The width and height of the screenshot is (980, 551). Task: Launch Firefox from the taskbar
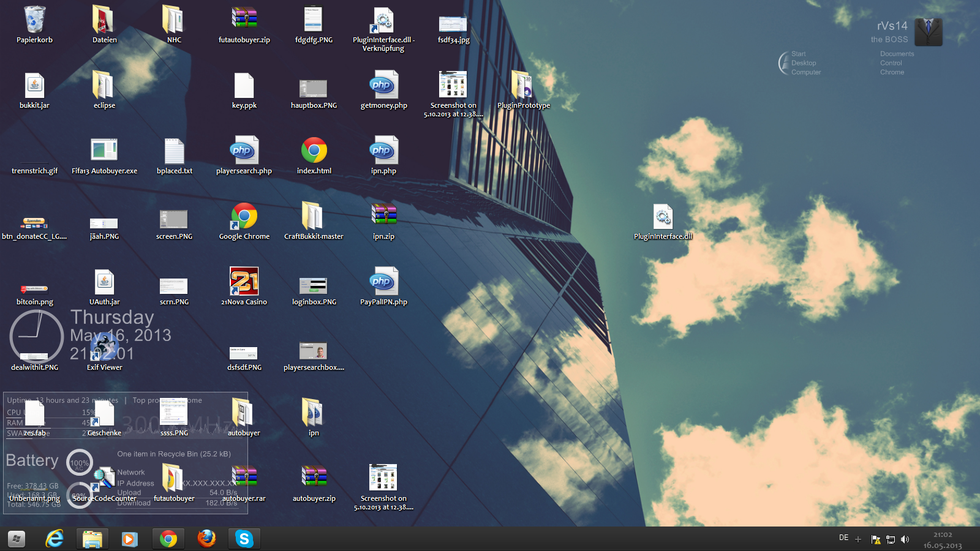tap(206, 539)
